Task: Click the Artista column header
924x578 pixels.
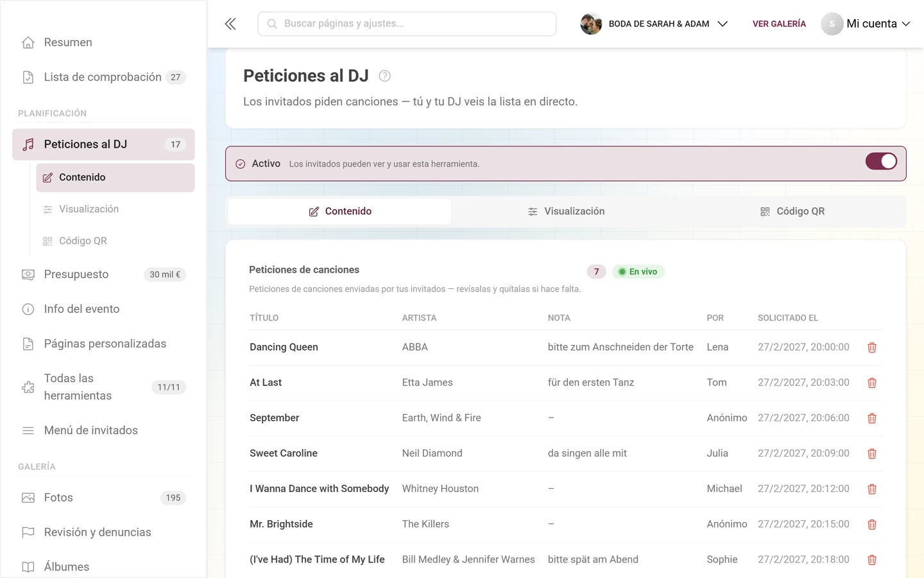Action: (419, 318)
